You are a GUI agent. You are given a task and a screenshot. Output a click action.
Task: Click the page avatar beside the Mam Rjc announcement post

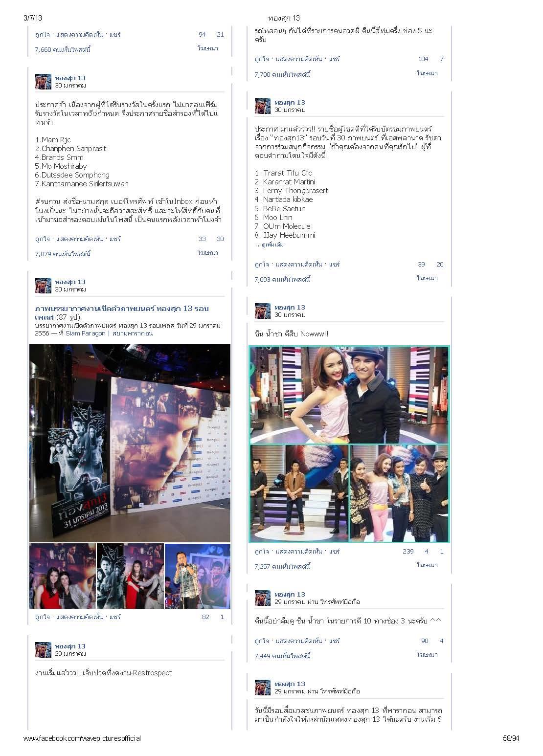pos(43,82)
